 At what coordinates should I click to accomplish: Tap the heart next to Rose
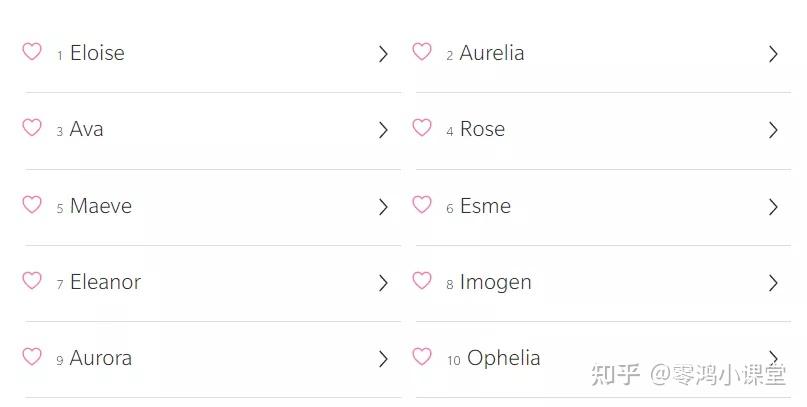click(422, 128)
